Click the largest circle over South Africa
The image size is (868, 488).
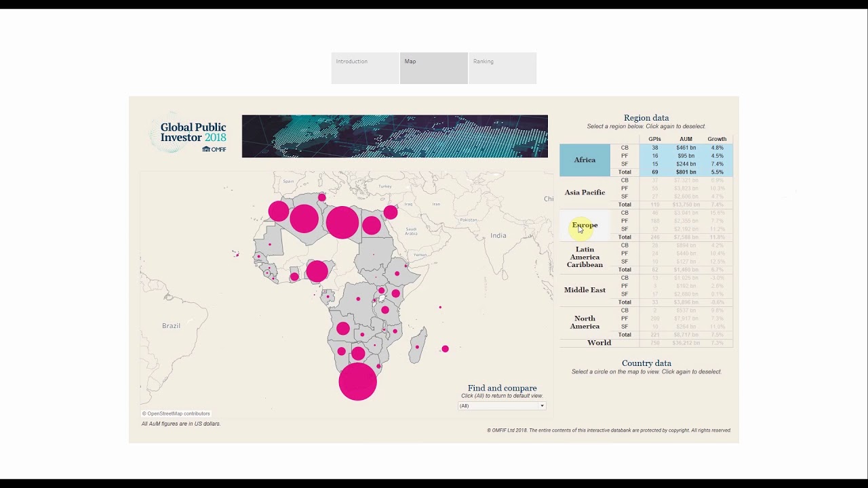click(x=357, y=382)
